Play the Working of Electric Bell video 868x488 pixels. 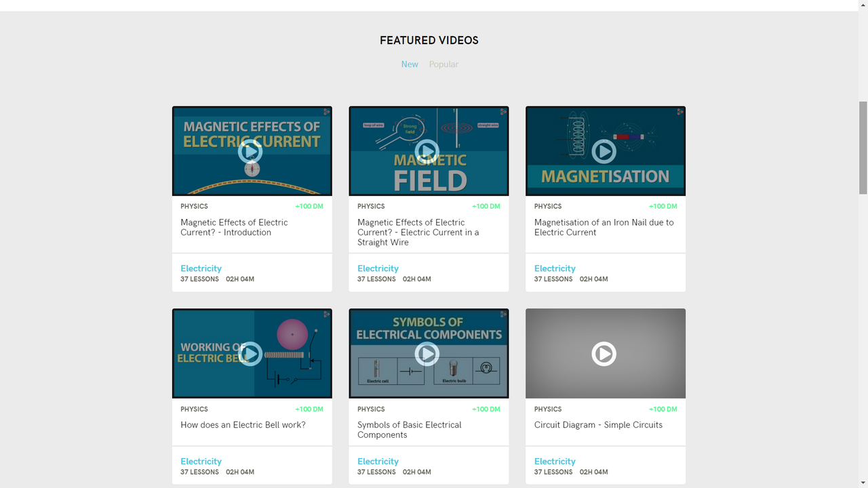pyautogui.click(x=250, y=354)
